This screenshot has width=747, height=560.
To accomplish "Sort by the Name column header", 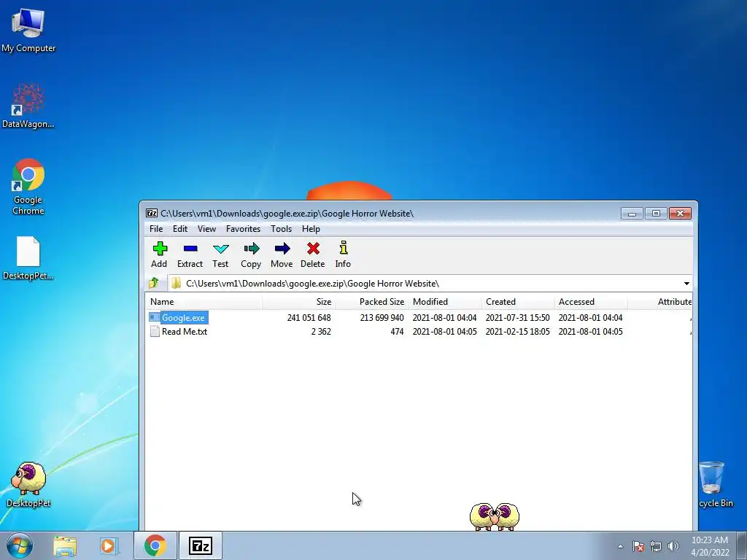I will (x=204, y=301).
